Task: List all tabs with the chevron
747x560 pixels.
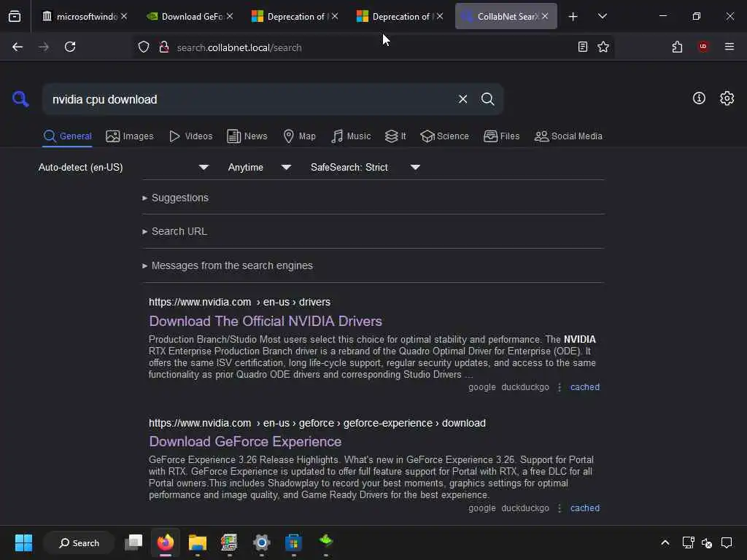Action: 602,16
